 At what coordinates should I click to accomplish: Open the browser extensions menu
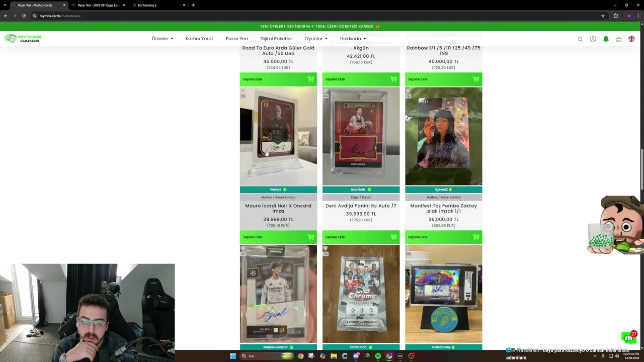[x=615, y=16]
